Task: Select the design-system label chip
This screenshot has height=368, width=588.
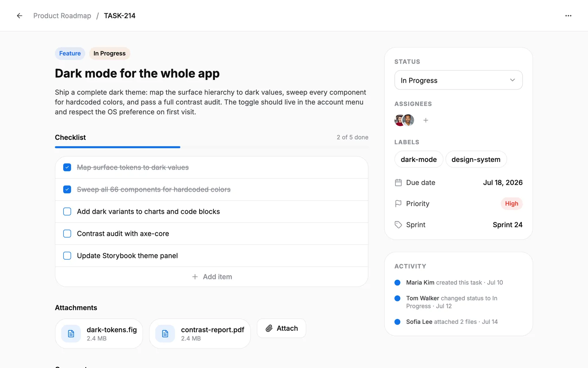Action: (x=476, y=159)
